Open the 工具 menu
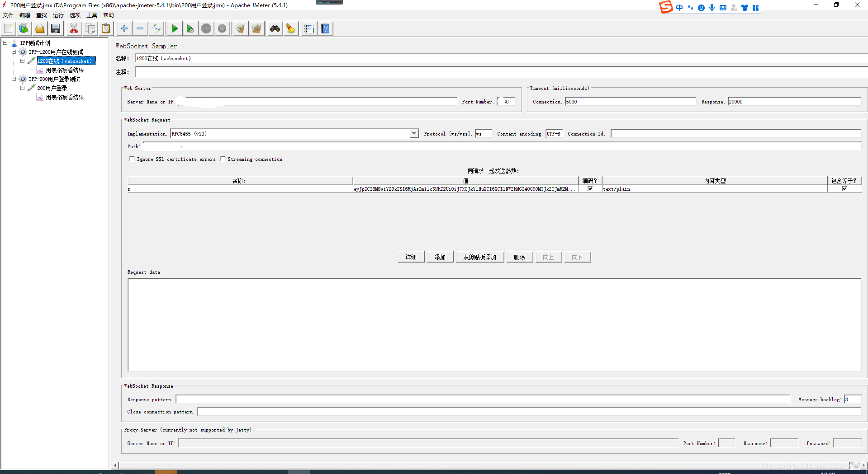 click(x=92, y=15)
